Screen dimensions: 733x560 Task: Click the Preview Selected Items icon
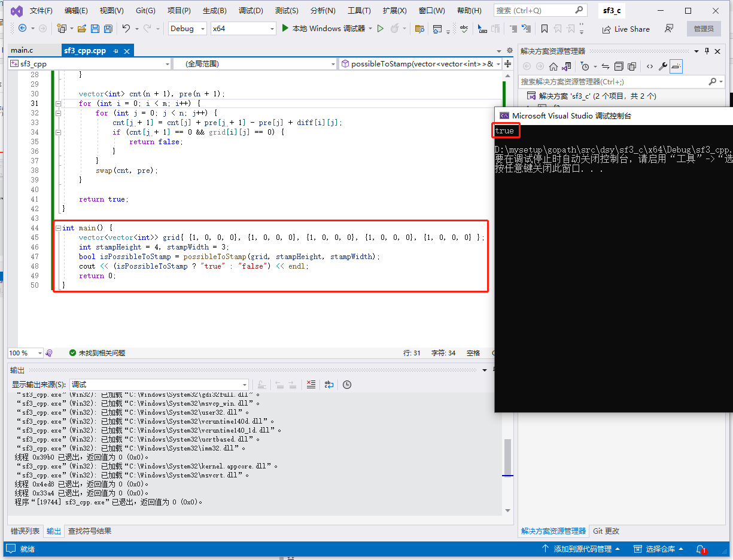676,66
